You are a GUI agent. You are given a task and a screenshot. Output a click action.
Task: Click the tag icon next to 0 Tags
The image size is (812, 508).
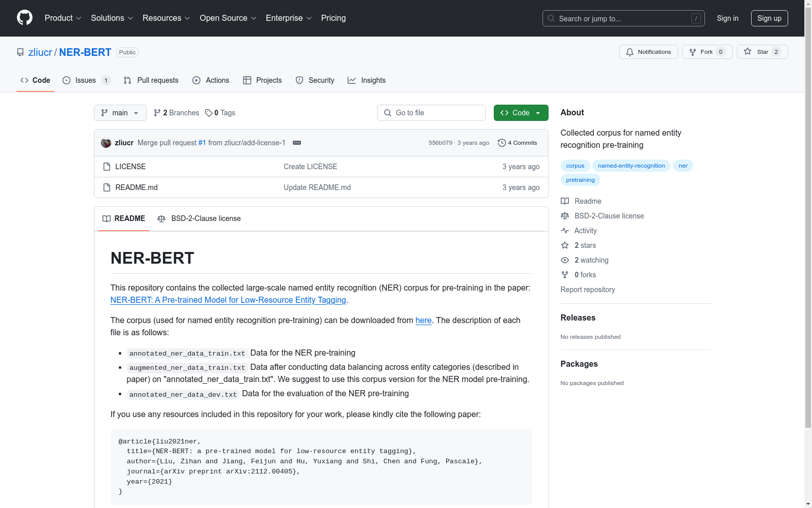point(209,113)
